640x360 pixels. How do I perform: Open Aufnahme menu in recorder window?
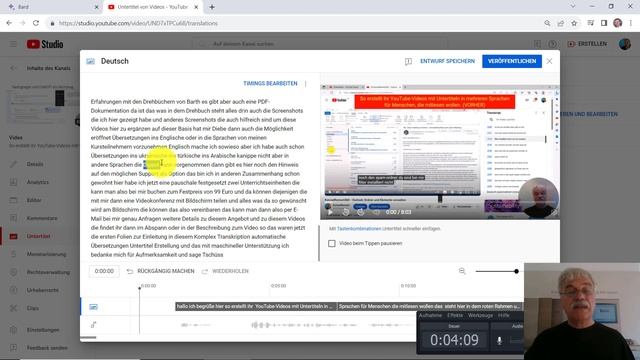click(x=430, y=316)
